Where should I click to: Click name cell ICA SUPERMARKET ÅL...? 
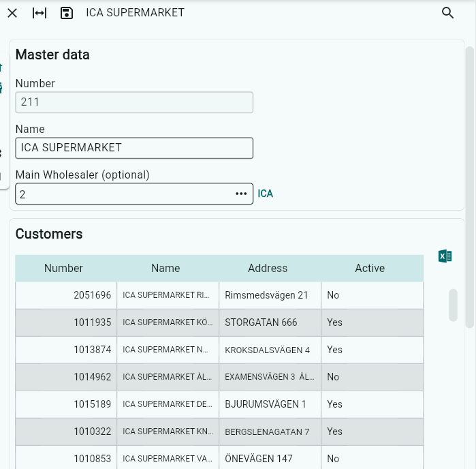point(168,377)
